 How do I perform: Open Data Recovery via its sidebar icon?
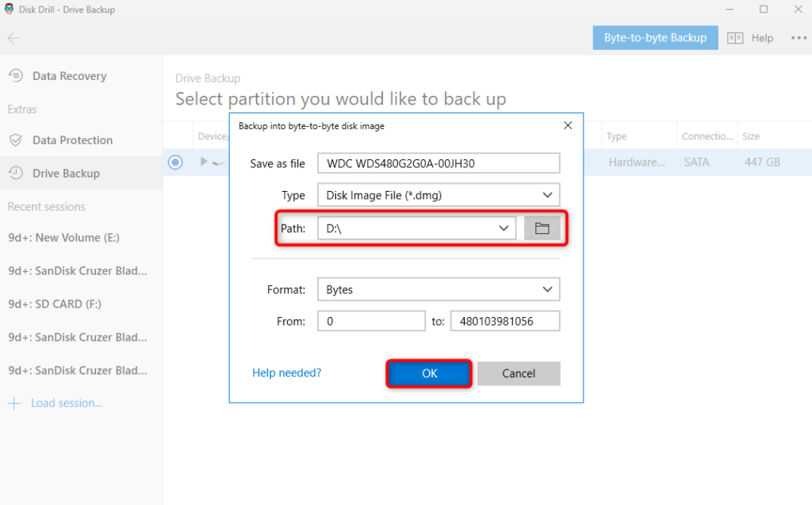tap(16, 75)
